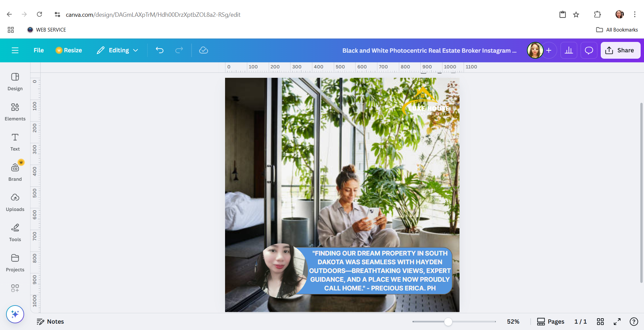Click the 1 / 1 page counter
This screenshot has height=330, width=644.
pos(581,322)
